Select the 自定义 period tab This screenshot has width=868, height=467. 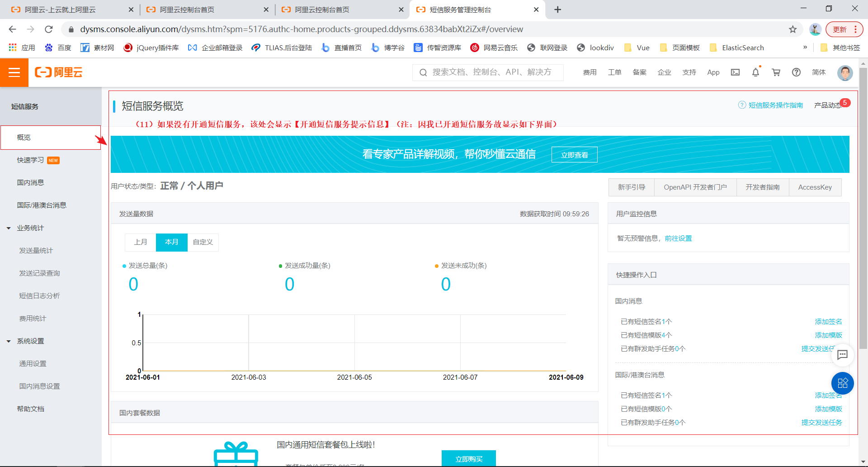pyautogui.click(x=203, y=242)
